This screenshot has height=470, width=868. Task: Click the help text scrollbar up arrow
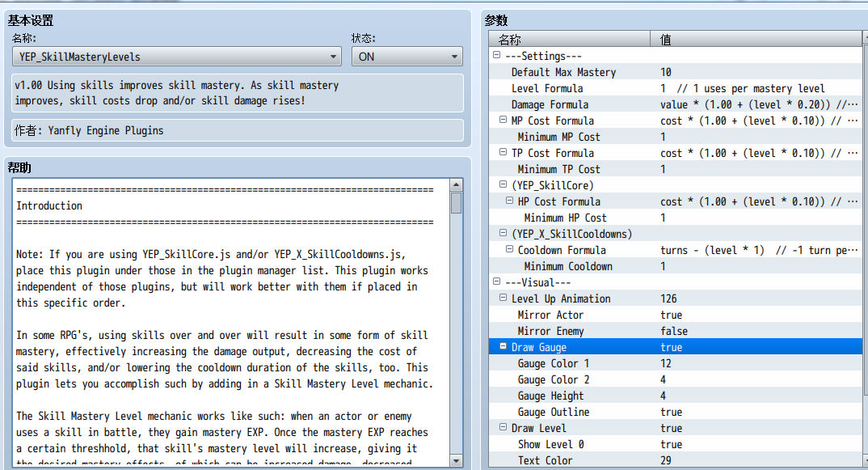[456, 184]
